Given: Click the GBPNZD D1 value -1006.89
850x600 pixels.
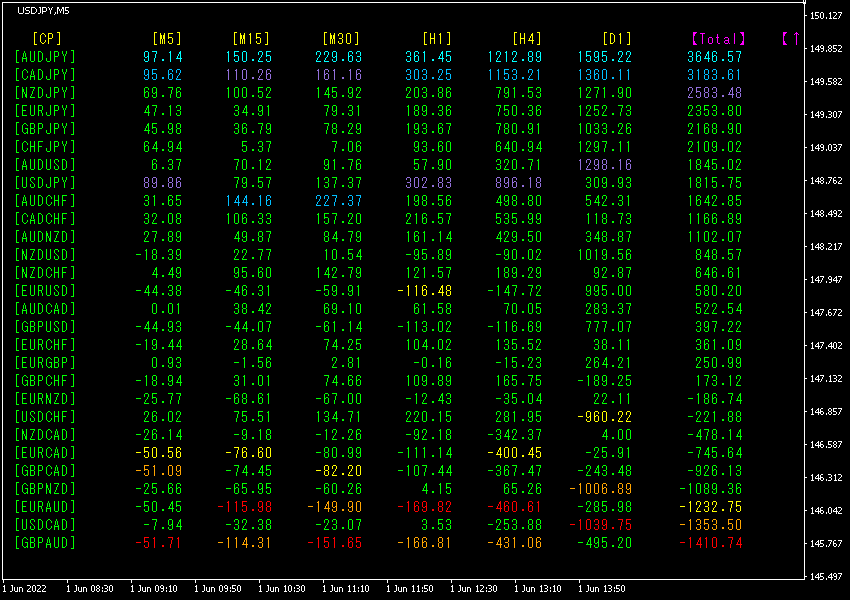Looking at the screenshot, I should coord(601,489).
